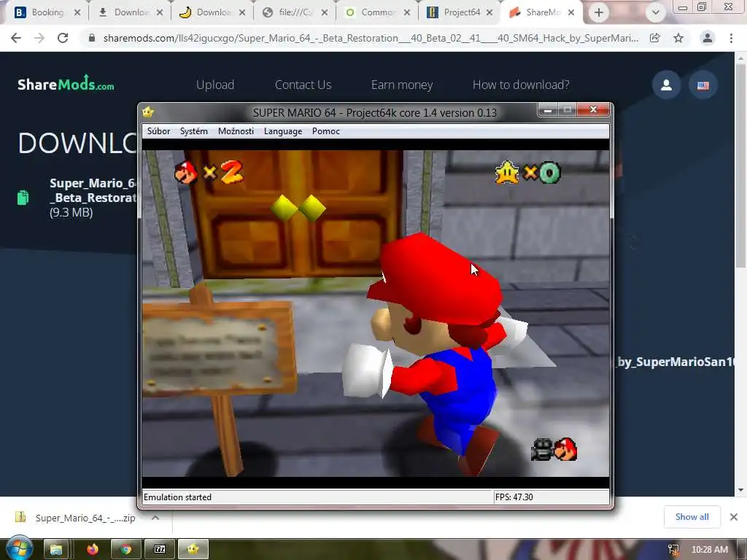Share this page icon in address bar
The width and height of the screenshot is (747, 560).
[x=655, y=38]
